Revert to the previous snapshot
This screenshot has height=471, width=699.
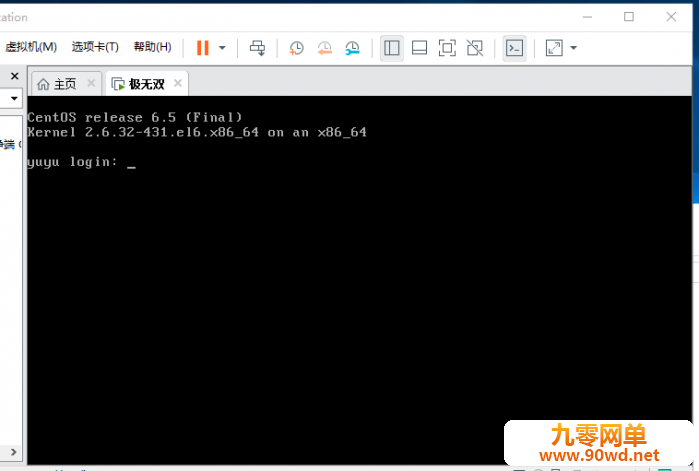coord(325,48)
